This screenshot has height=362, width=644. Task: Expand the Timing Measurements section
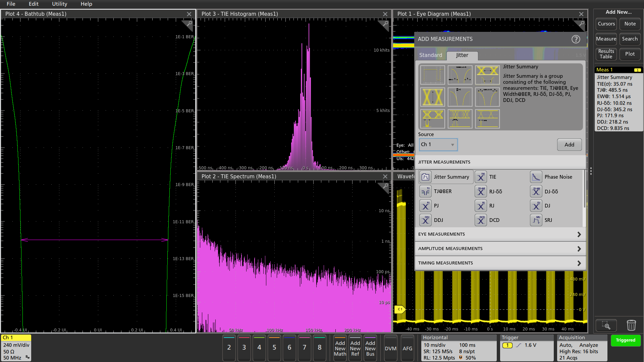500,263
